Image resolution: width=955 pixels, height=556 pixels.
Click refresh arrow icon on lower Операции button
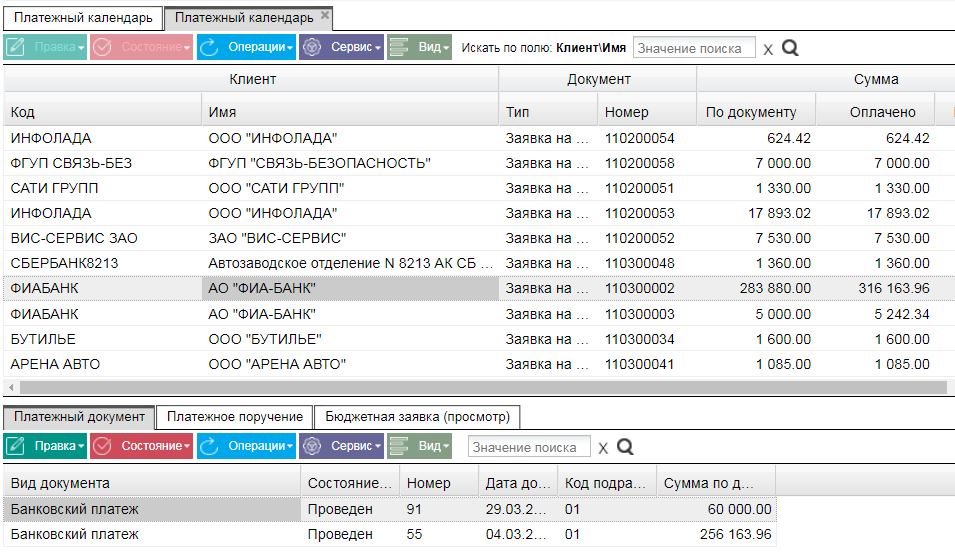tap(209, 446)
